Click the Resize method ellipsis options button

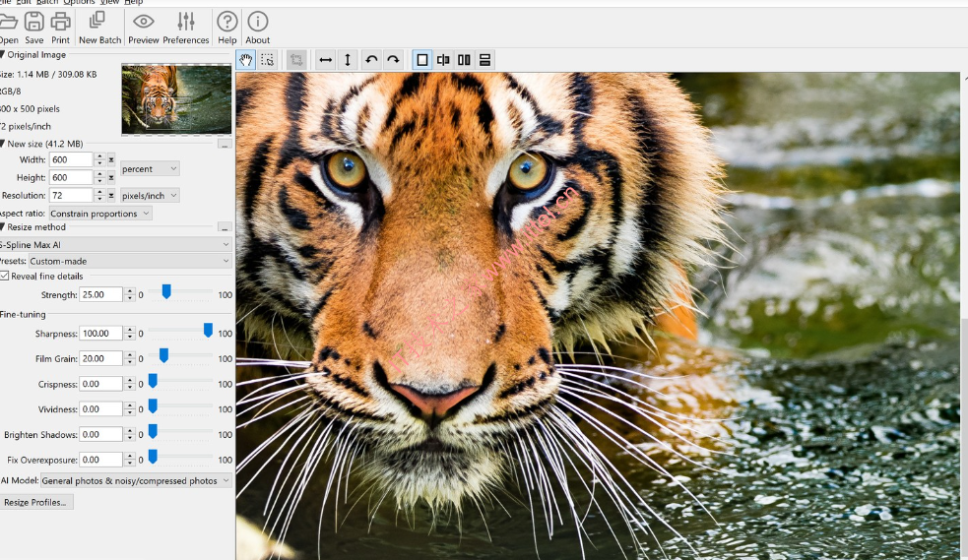tap(225, 227)
